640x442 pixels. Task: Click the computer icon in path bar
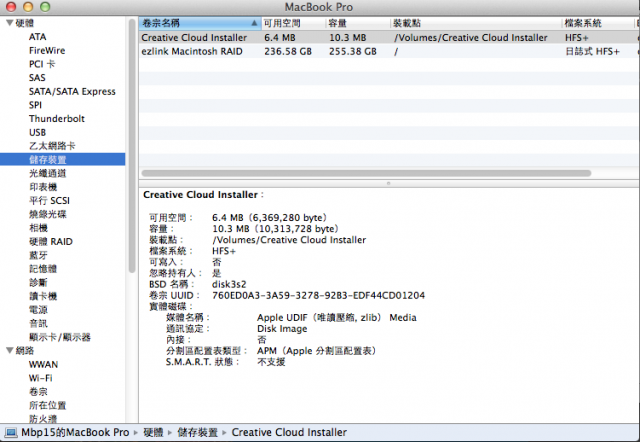[x=10, y=432]
